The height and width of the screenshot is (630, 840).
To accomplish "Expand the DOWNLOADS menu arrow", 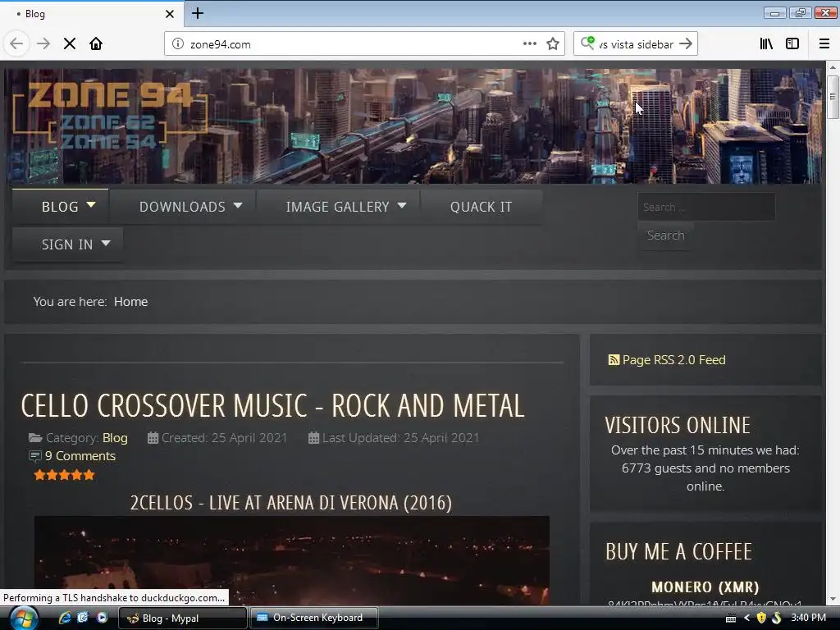I will point(238,205).
